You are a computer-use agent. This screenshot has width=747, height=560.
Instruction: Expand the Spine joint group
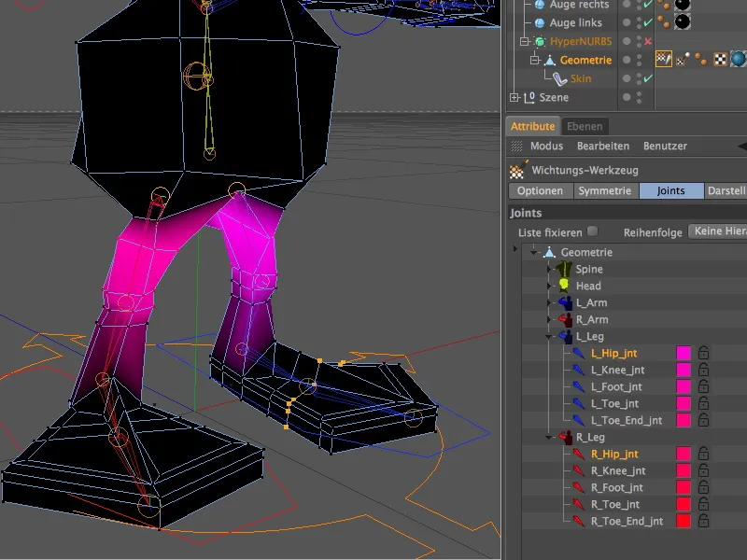click(x=549, y=269)
